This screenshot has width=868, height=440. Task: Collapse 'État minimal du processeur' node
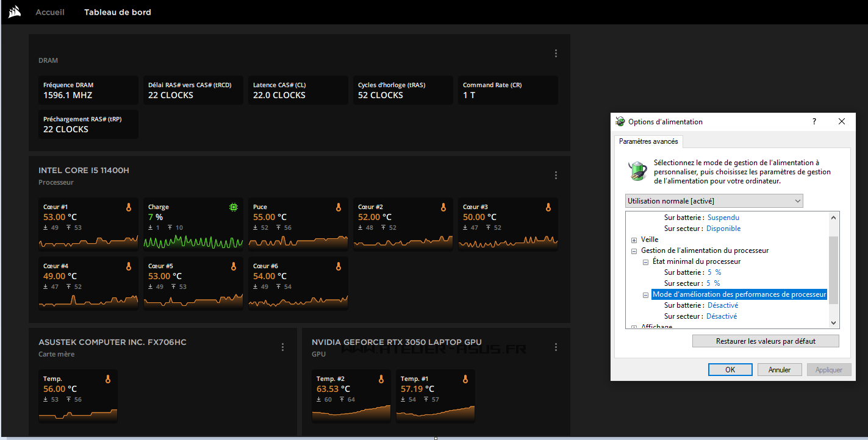click(x=645, y=262)
